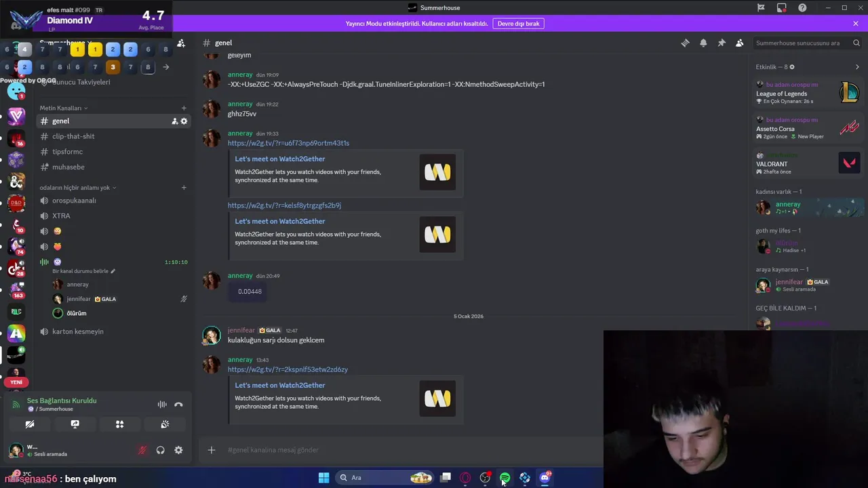Open notification settings bell icon
Image resolution: width=868 pixels, height=488 pixels.
point(703,43)
